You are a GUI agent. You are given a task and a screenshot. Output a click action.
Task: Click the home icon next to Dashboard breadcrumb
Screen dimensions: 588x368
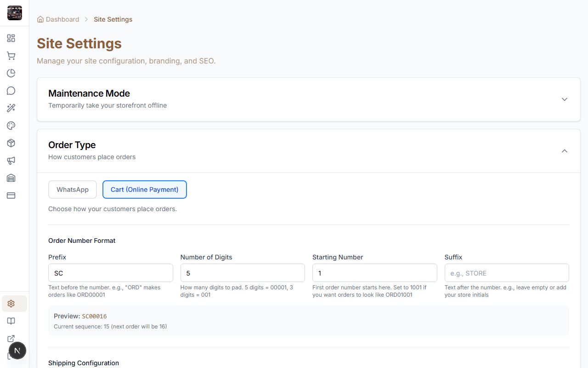click(x=39, y=19)
